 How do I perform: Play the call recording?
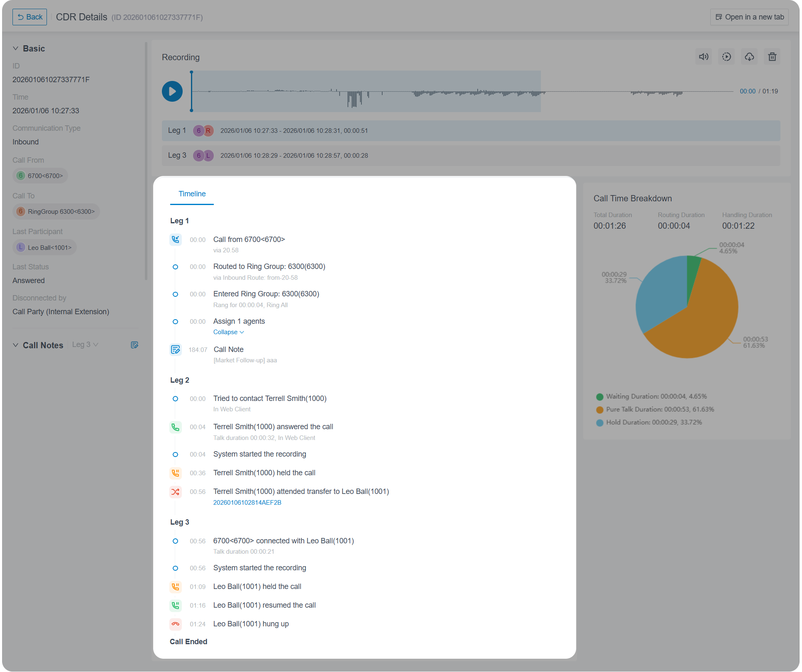[x=172, y=91]
